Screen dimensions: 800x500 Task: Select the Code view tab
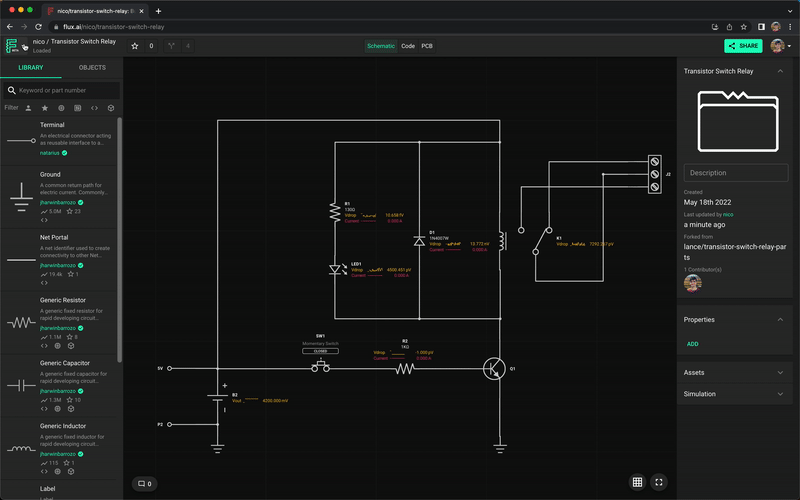(408, 46)
